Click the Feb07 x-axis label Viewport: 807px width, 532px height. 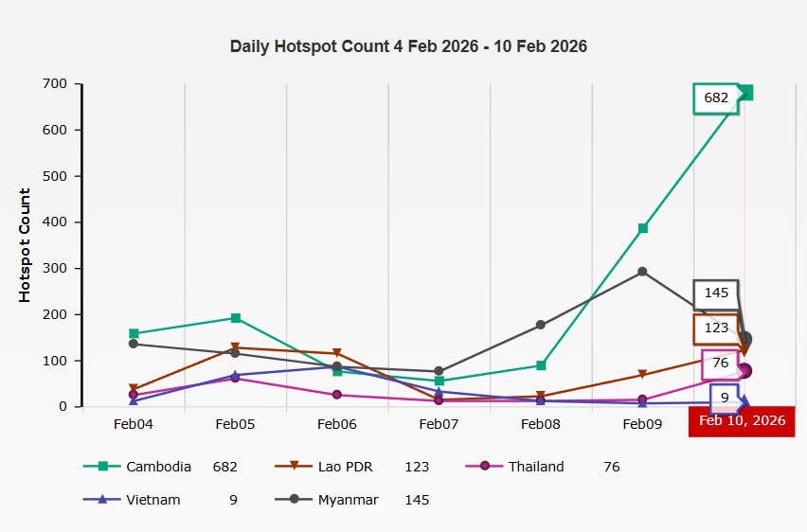[439, 424]
